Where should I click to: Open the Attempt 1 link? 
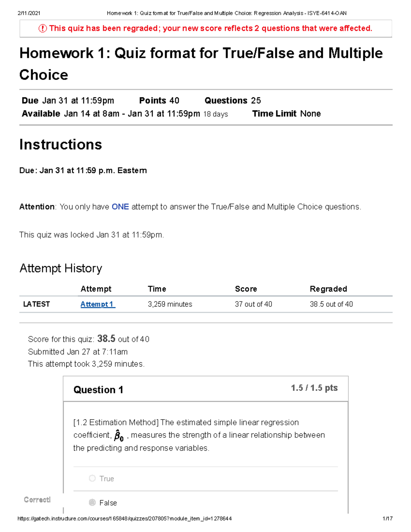pos(97,304)
